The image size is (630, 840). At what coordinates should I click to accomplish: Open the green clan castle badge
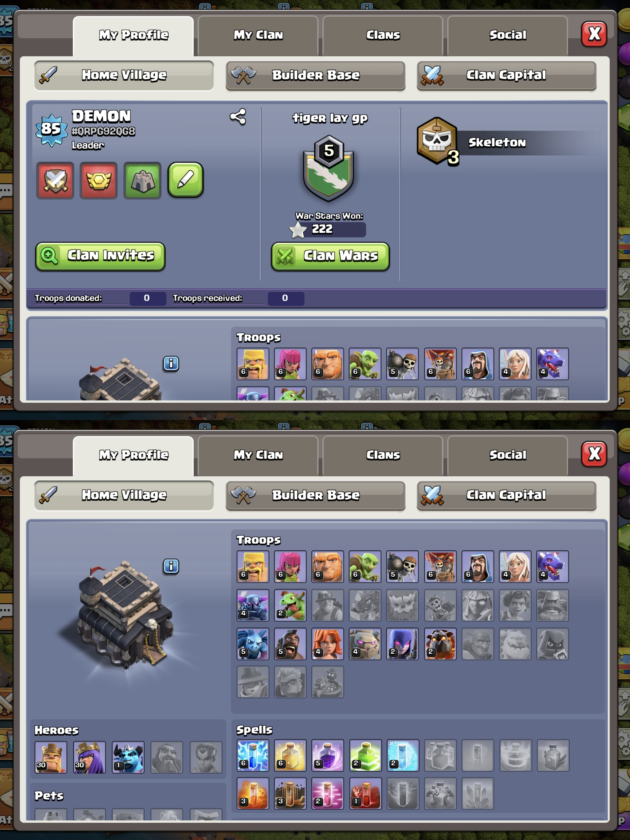click(x=142, y=181)
